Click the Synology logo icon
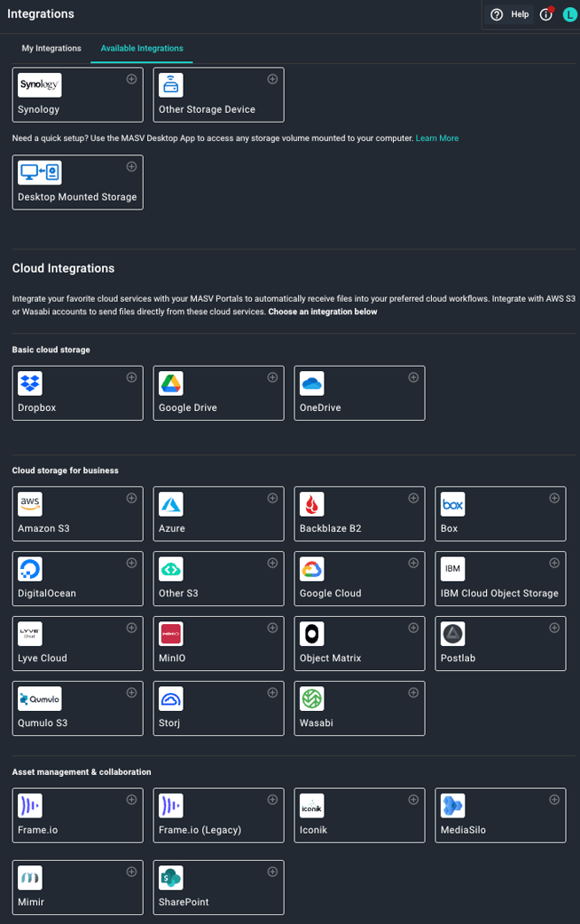The width and height of the screenshot is (580, 924). tap(39, 85)
